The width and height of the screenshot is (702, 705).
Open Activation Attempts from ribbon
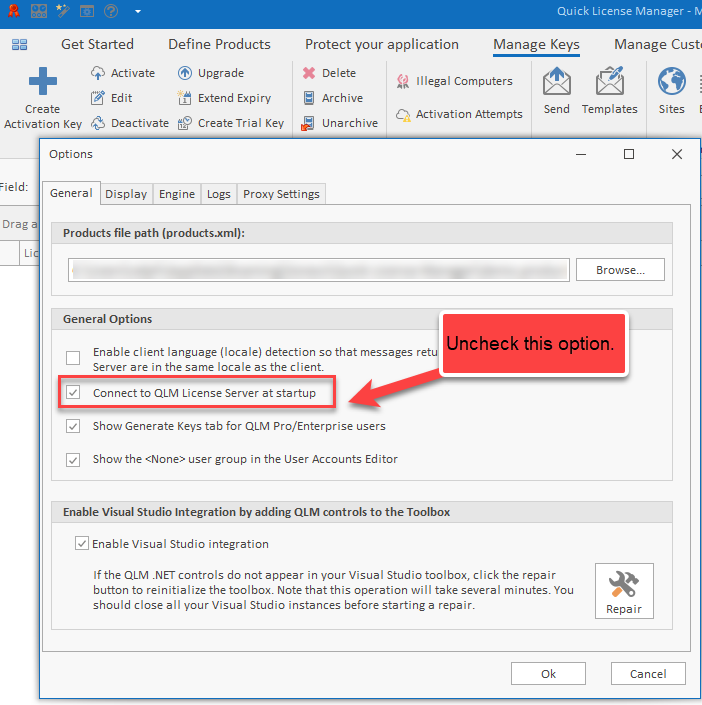459,114
